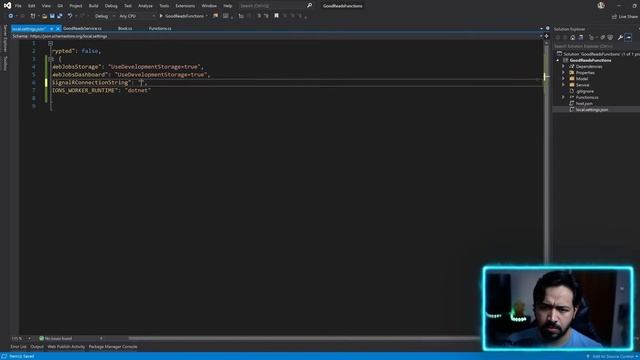Image resolution: width=640 pixels, height=360 pixels.
Task: Open the Toolbox side tab
Action: tap(5, 63)
